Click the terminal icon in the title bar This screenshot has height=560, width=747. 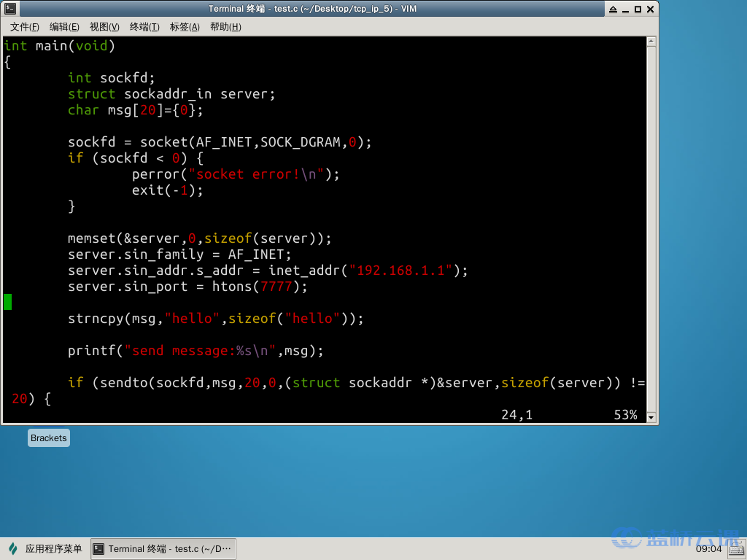click(x=10, y=9)
